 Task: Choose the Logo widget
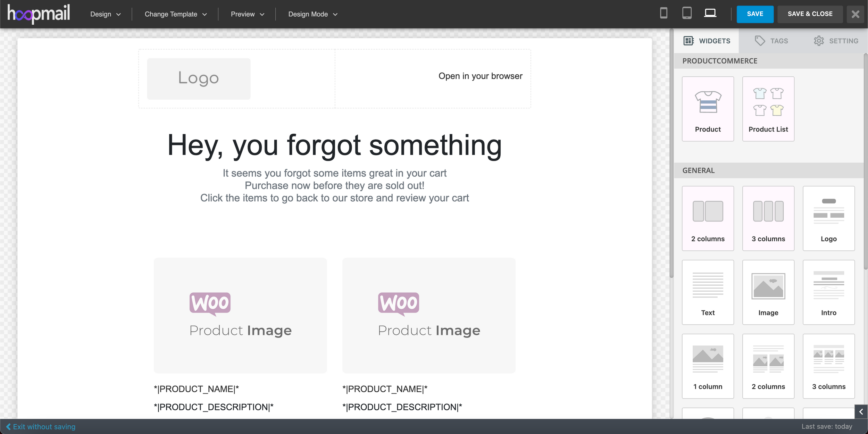[x=828, y=218]
